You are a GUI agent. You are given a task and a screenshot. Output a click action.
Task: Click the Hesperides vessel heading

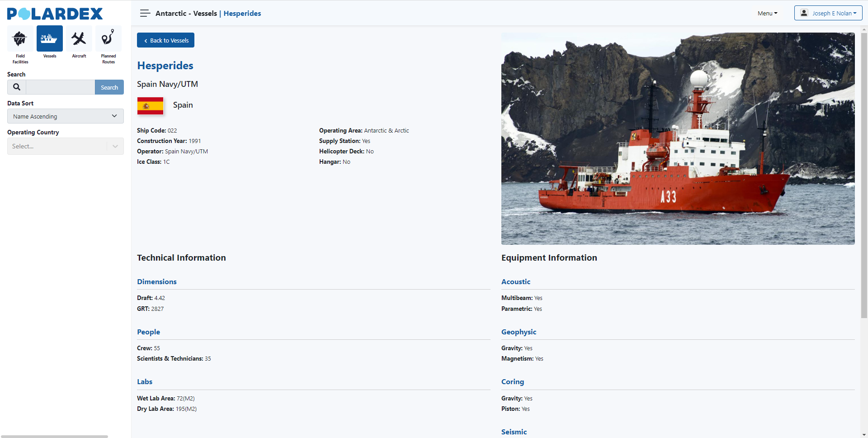[x=165, y=66]
